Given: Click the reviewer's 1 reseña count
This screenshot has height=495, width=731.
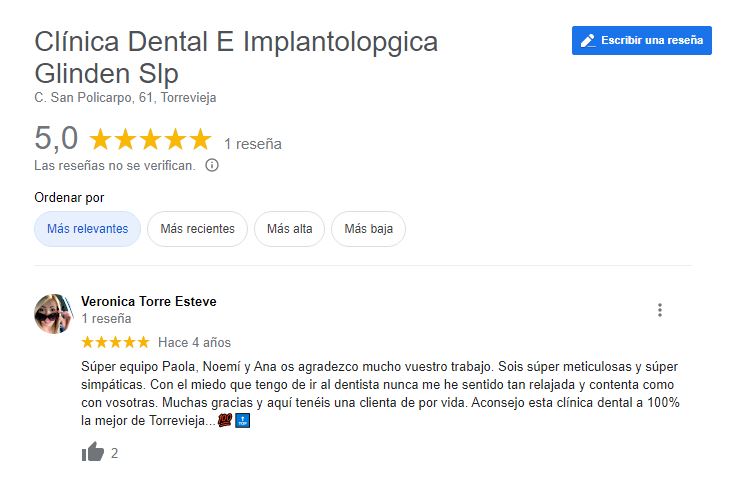Looking at the screenshot, I should 106,319.
